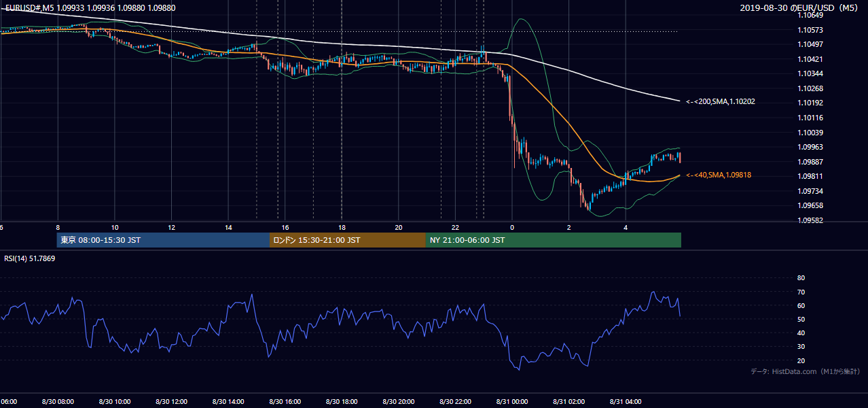The height and width of the screenshot is (408, 868).
Task: Click the 8/30 10:00 time axis label
Action: 115,402
